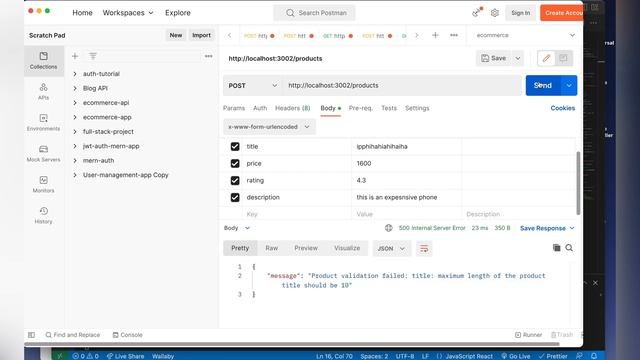Uncheck the rating parameter checkbox
The height and width of the screenshot is (360, 640).
pyautogui.click(x=235, y=180)
